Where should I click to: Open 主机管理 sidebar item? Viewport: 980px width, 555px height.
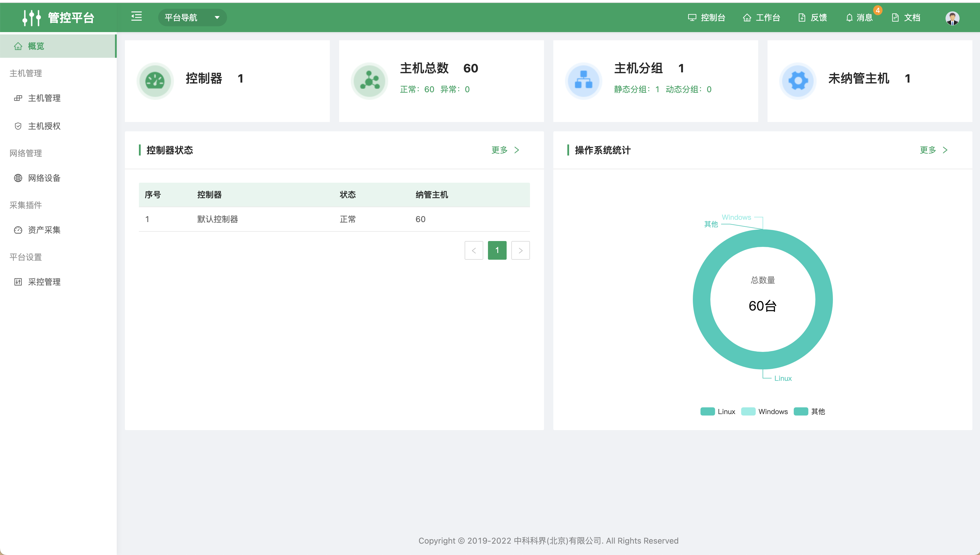pos(58,98)
